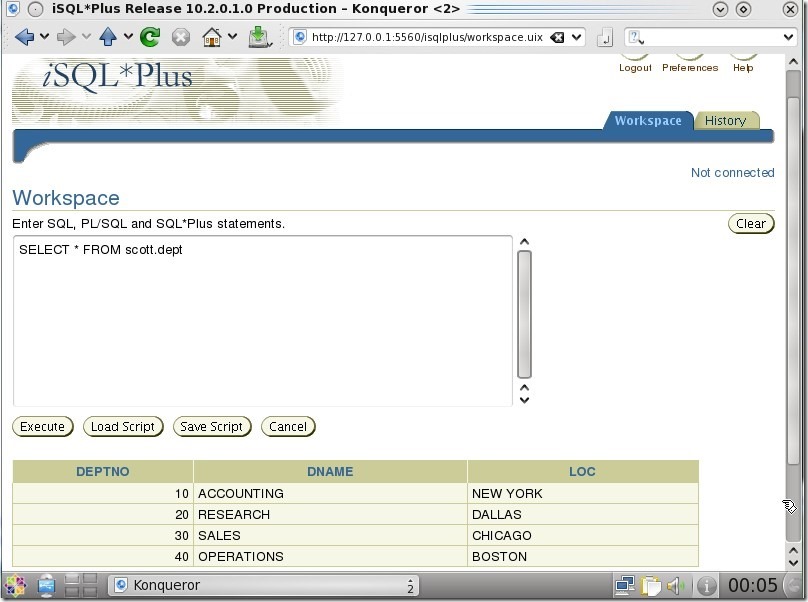This screenshot has height=602, width=808.
Task: Click the Logout link
Action: click(634, 67)
